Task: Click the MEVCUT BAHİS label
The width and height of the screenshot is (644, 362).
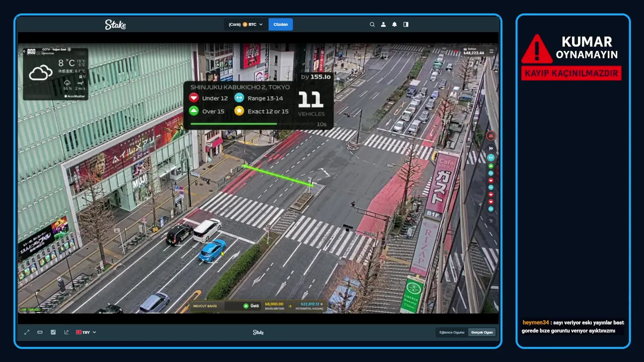Action: click(x=205, y=306)
